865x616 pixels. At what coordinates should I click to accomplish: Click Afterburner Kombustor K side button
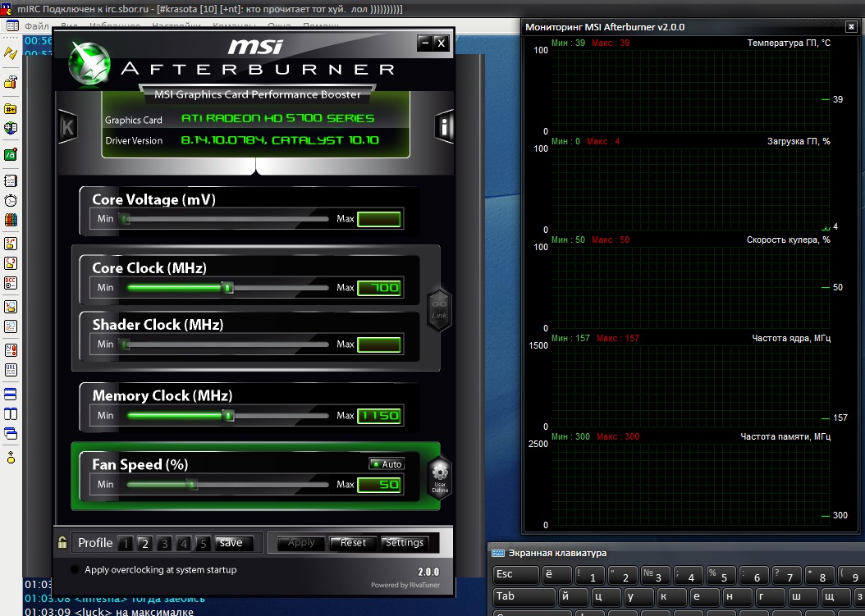(x=67, y=127)
